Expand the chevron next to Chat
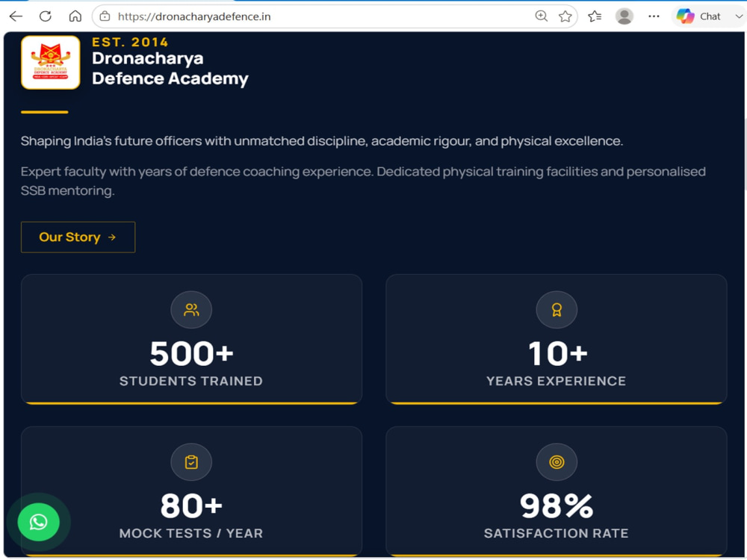Viewport: 747px width, 560px height. (739, 16)
